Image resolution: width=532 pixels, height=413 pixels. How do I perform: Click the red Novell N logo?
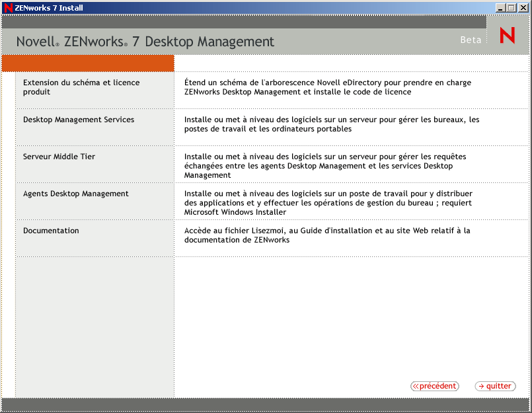click(506, 36)
